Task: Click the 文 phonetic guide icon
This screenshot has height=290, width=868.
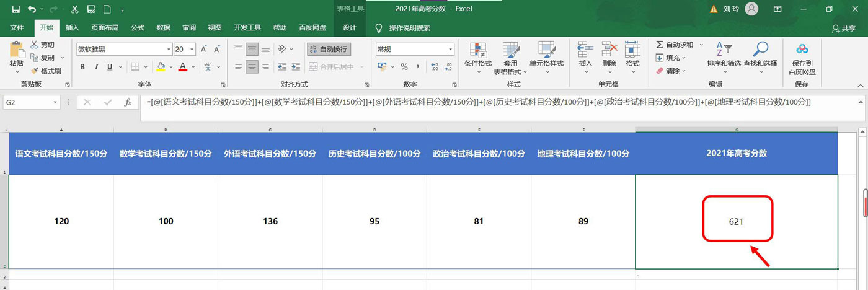Action: tap(208, 67)
